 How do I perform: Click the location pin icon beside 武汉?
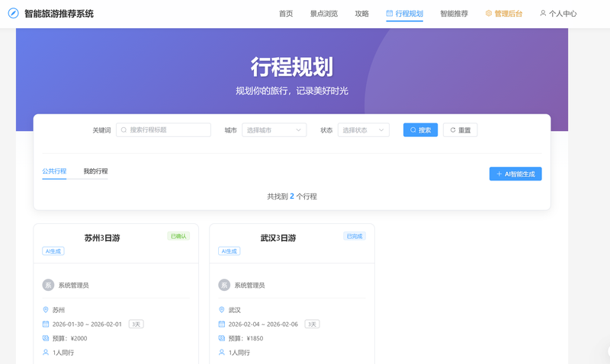click(221, 310)
